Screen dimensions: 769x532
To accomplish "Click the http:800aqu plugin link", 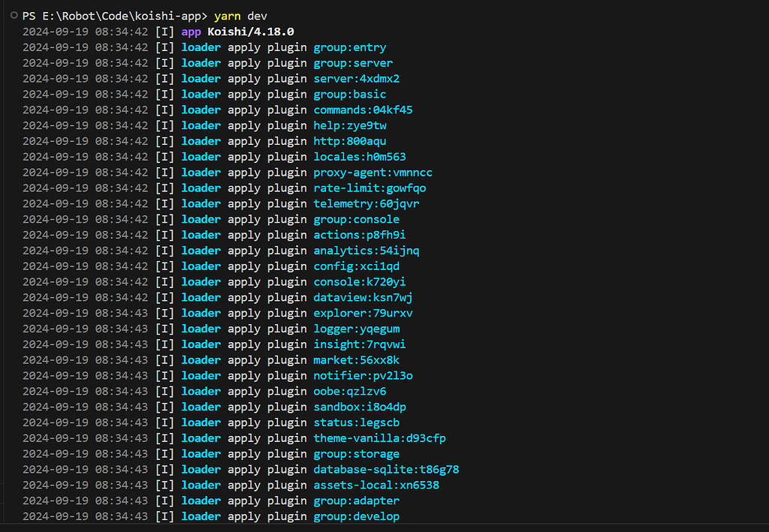I will [x=349, y=141].
